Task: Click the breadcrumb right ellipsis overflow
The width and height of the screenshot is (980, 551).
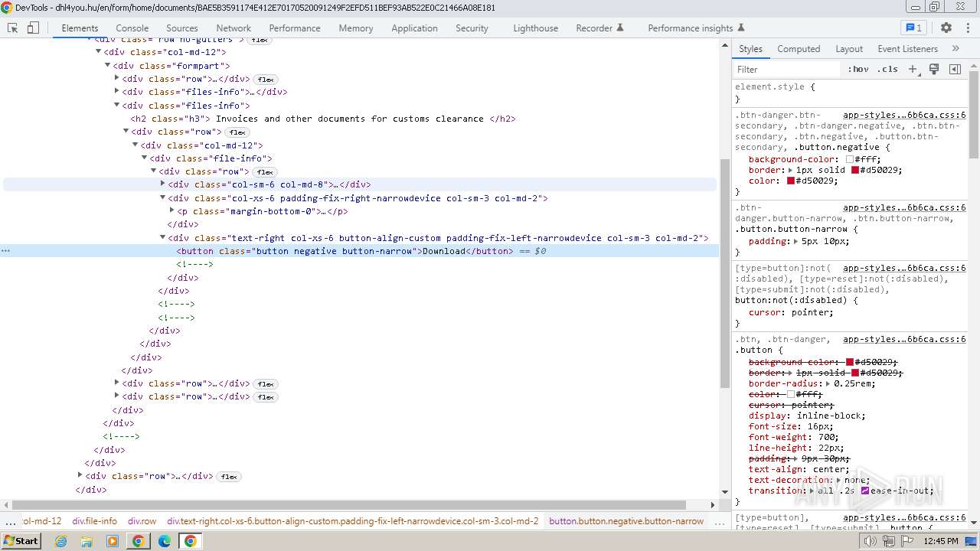Action: (x=720, y=521)
